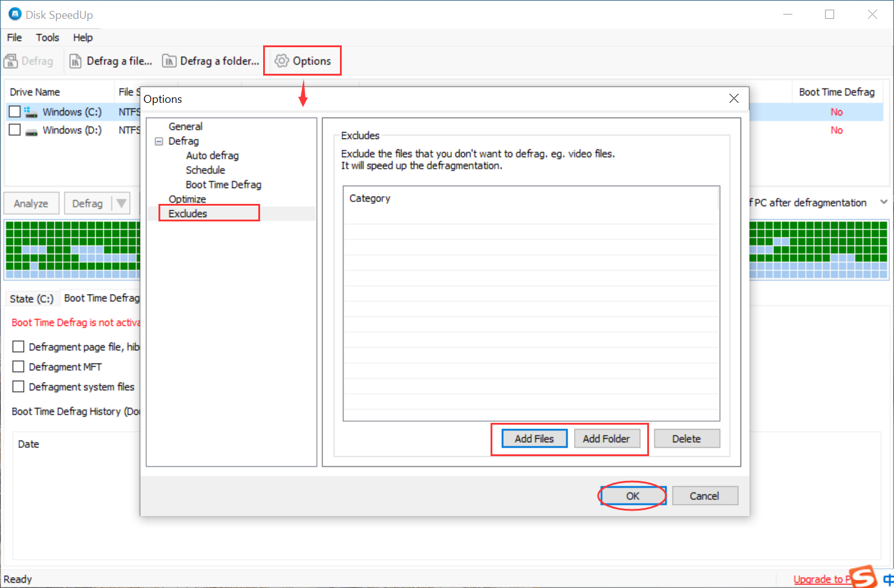Click the orange S icon in the system tray

(863, 575)
